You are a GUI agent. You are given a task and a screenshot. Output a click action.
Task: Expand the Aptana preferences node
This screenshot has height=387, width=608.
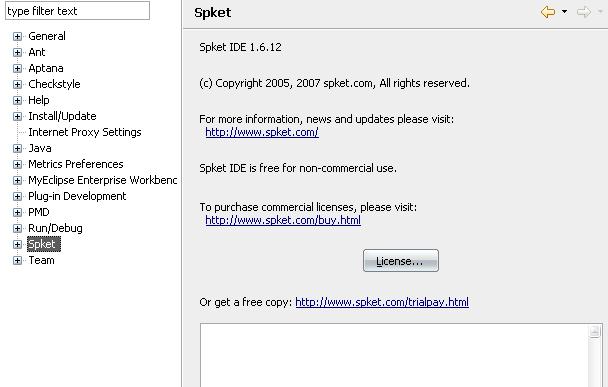tap(17, 68)
